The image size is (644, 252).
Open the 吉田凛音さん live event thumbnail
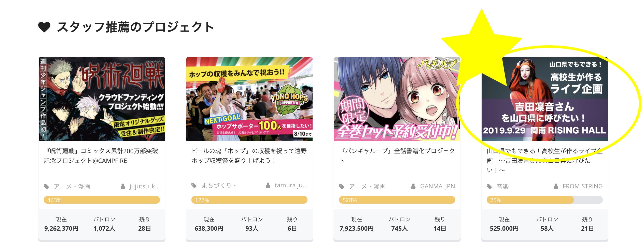pyautogui.click(x=545, y=99)
